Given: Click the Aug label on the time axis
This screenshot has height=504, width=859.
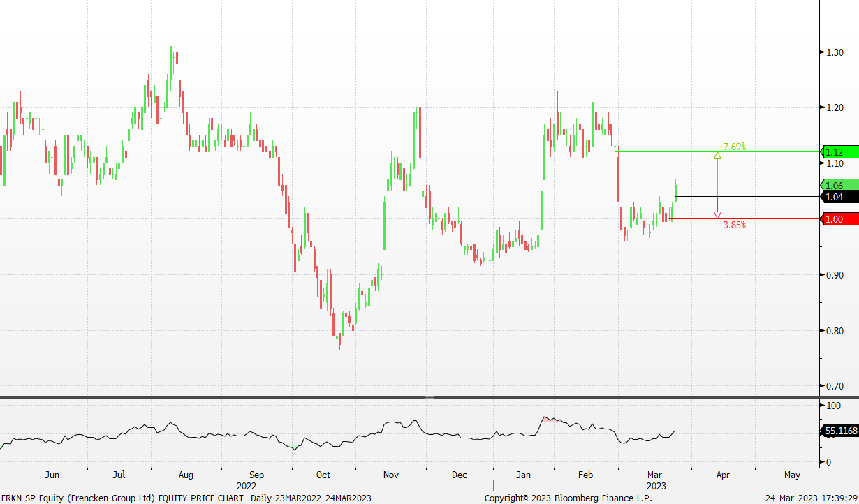Looking at the screenshot, I should click(186, 475).
